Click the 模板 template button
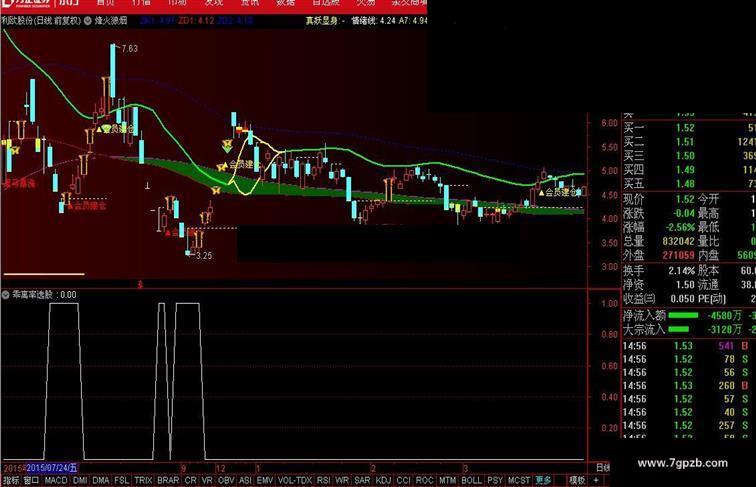756x487 pixels. [577, 480]
